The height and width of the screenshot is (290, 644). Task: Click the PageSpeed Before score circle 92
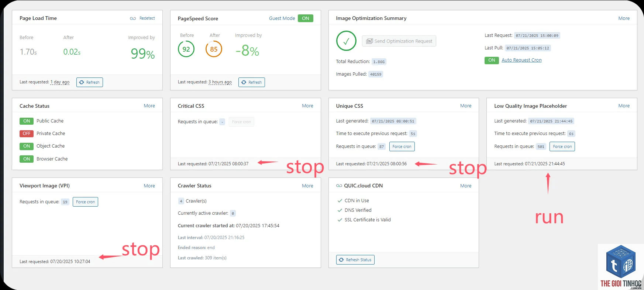click(186, 49)
